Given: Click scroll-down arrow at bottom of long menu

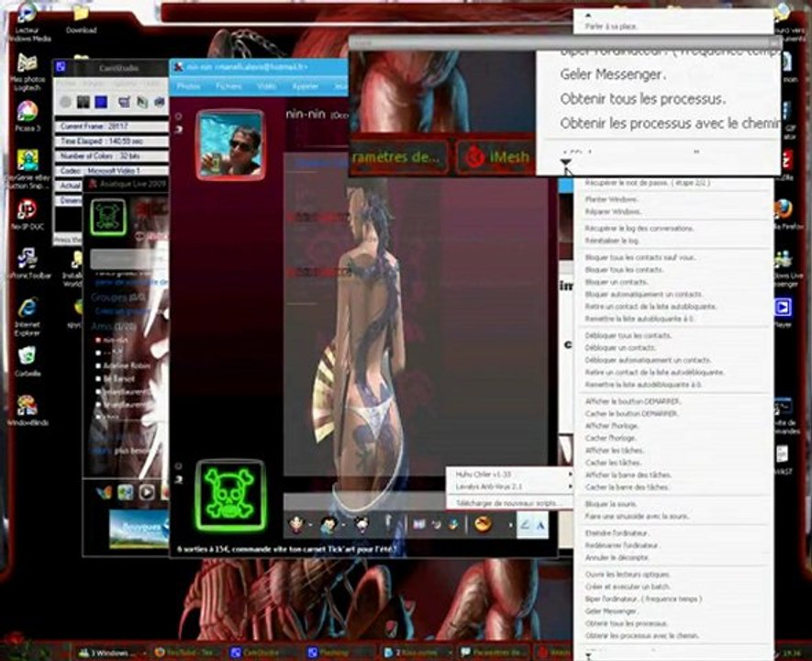Looking at the screenshot, I should pos(588,656).
